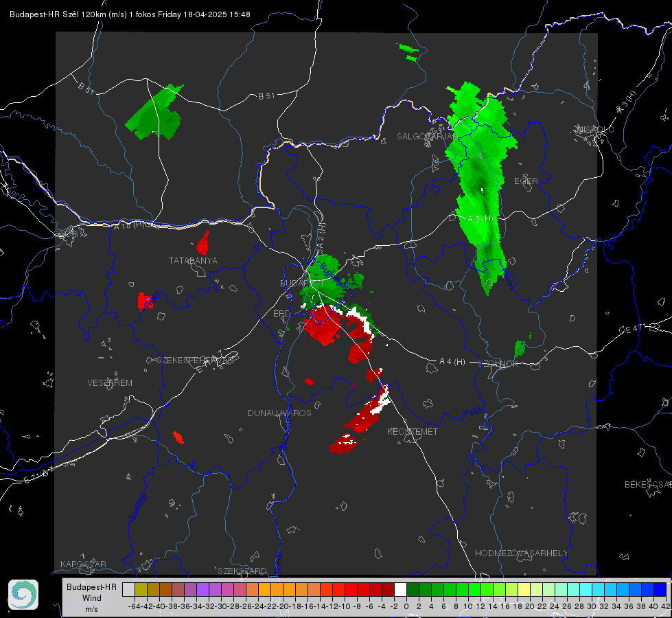The image size is (672, 618).
Task: Select the BEKESCSABA label at right edge
Action: [x=648, y=484]
